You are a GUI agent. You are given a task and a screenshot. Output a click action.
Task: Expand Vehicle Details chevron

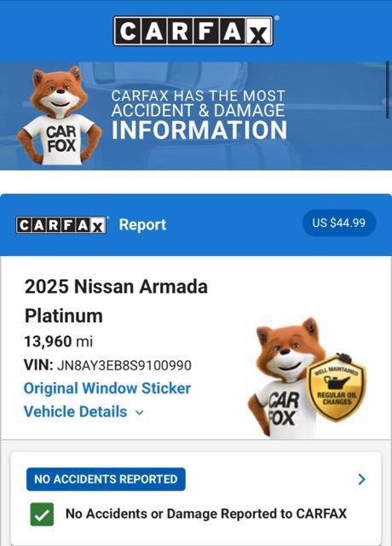[x=139, y=413]
